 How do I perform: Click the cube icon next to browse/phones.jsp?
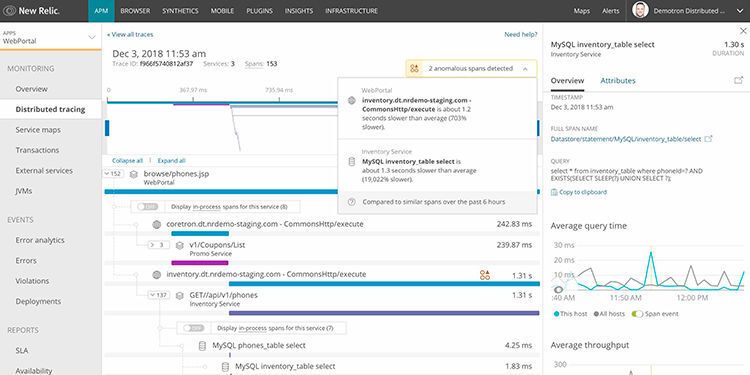tap(134, 174)
